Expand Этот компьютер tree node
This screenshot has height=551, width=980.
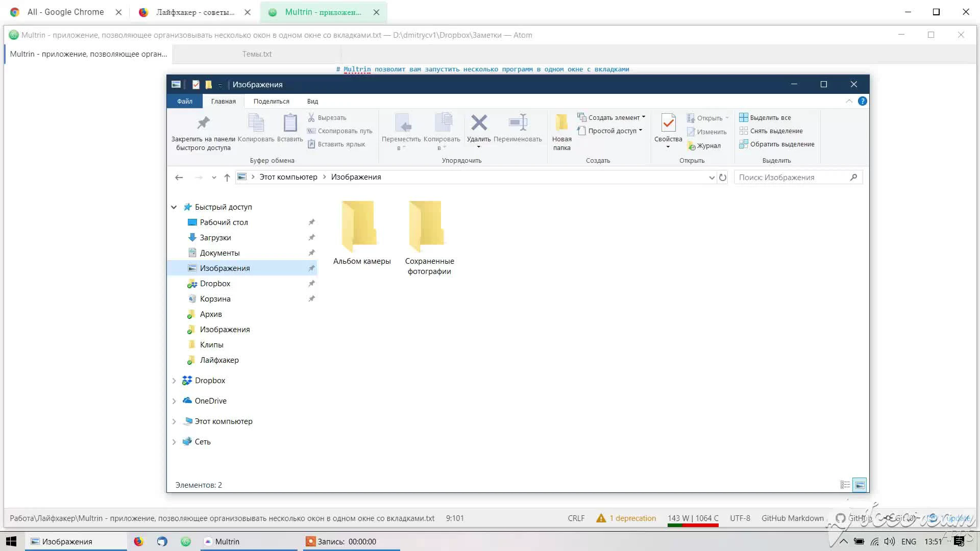(x=174, y=421)
